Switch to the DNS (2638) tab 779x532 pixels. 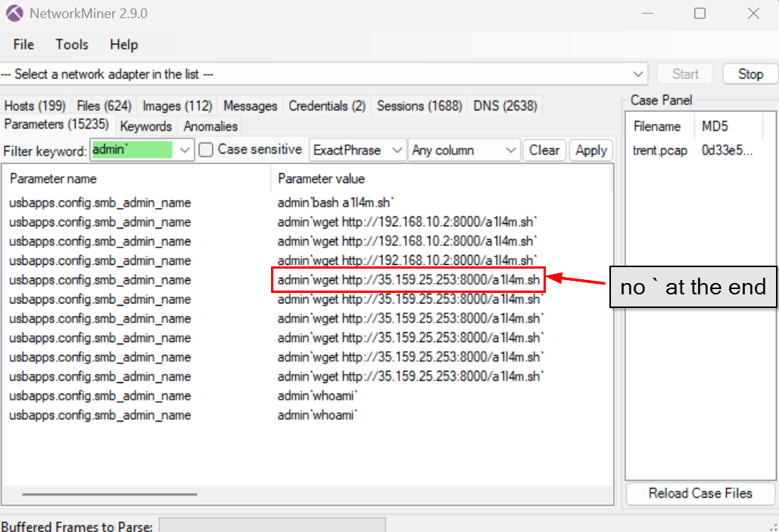pyautogui.click(x=505, y=106)
